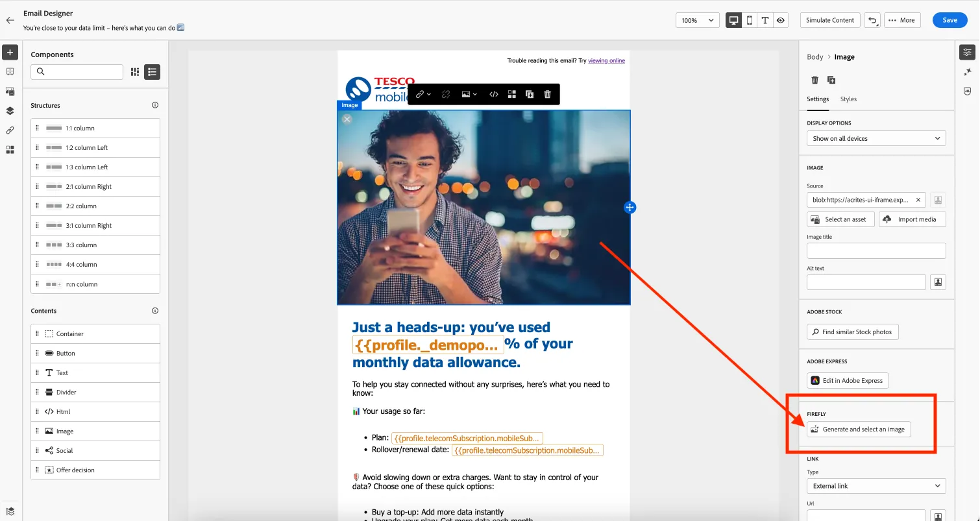The height and width of the screenshot is (521, 980).
Task: Delete image using floating toolbar trash
Action: [x=548, y=94]
